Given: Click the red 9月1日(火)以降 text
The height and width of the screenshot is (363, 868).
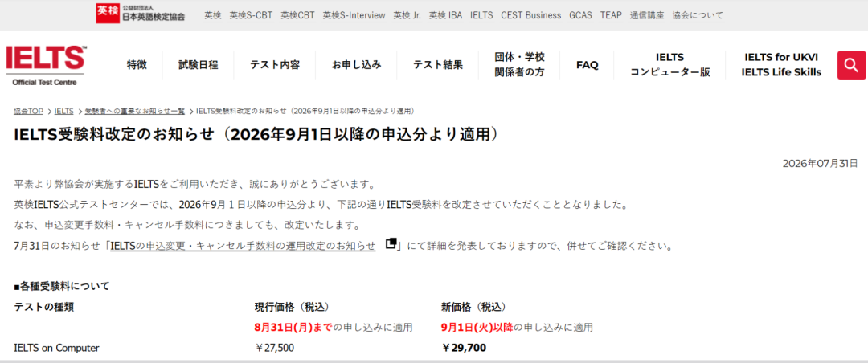Looking at the screenshot, I should tap(477, 328).
